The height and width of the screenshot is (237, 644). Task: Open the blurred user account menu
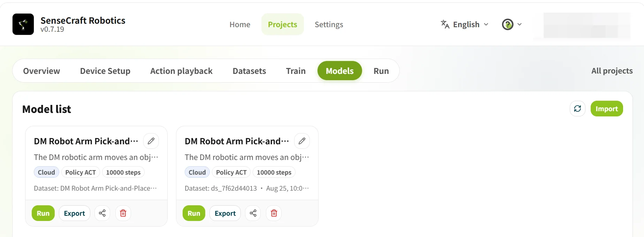click(x=587, y=25)
